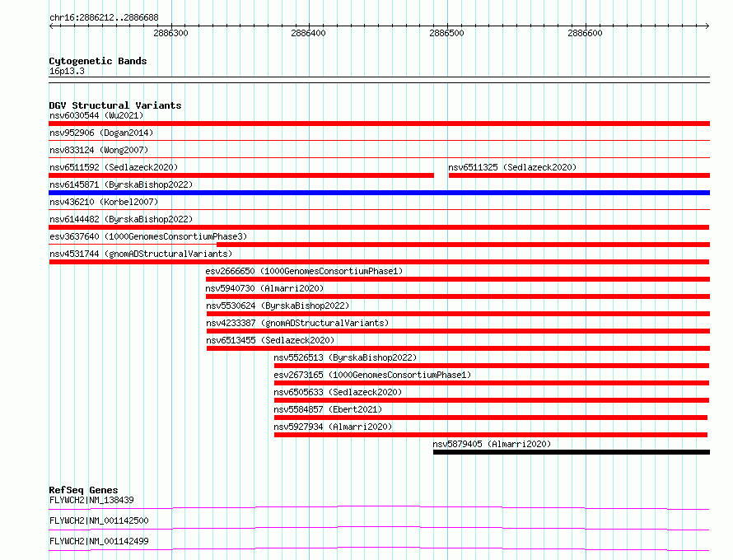Open variant nsv6505633 (Sedlazeck2020)
Viewport: 733px width, 560px height.
[x=338, y=392]
